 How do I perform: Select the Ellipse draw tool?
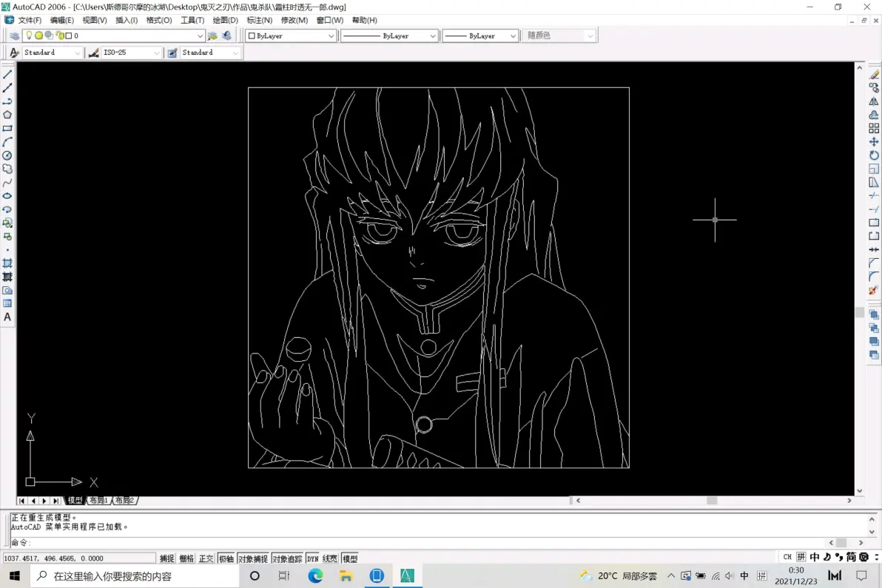7,195
